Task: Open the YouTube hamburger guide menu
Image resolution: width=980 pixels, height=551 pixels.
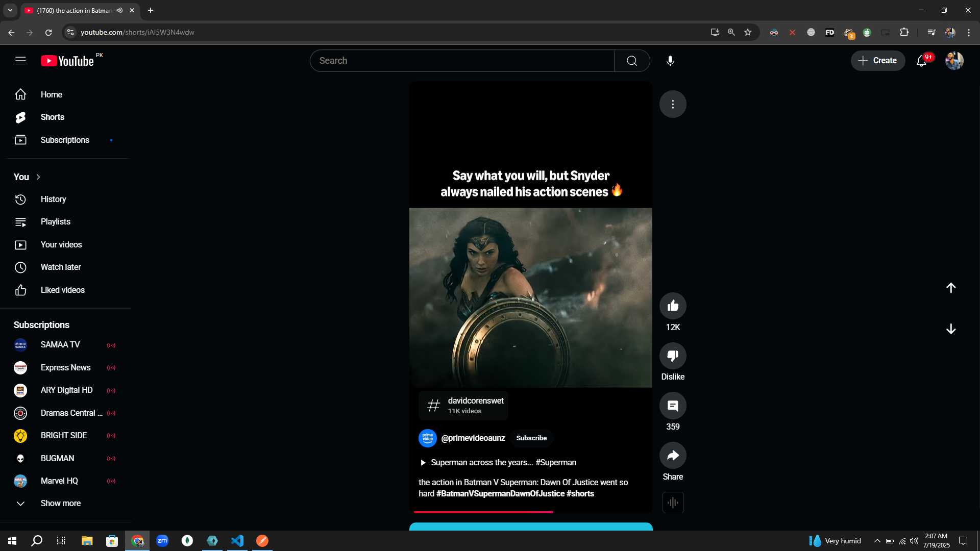Action: 20,61
